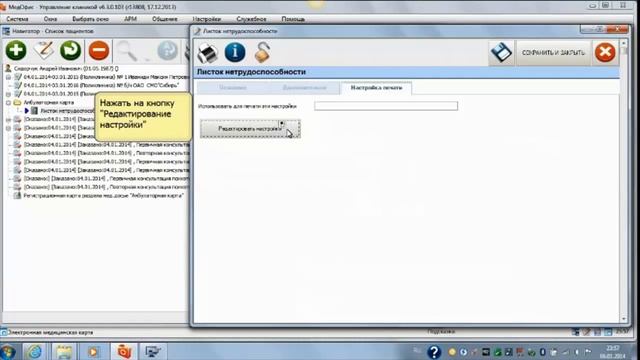Screen dimensions: 640x360
Task: Toggle the open padlock icon
Action: pos(262,52)
